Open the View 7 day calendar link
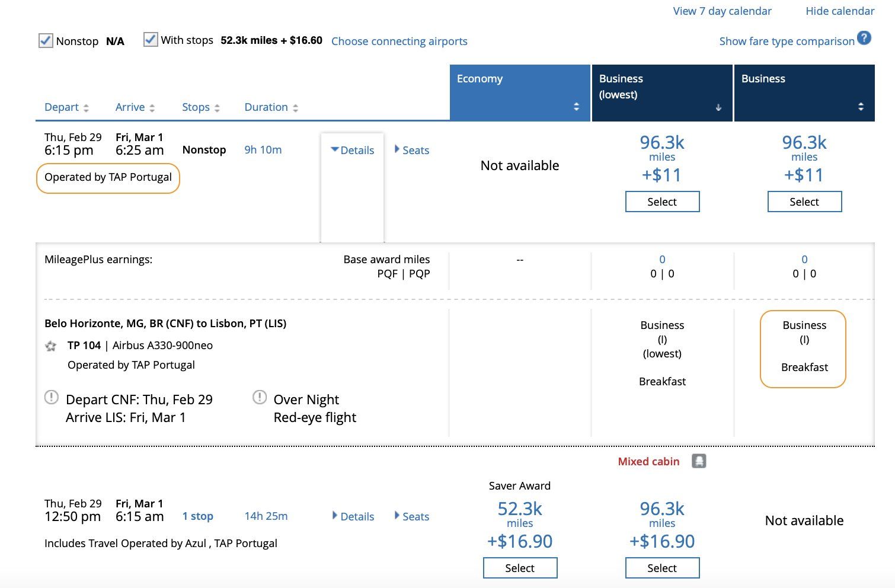This screenshot has width=895, height=588. pyautogui.click(x=722, y=11)
